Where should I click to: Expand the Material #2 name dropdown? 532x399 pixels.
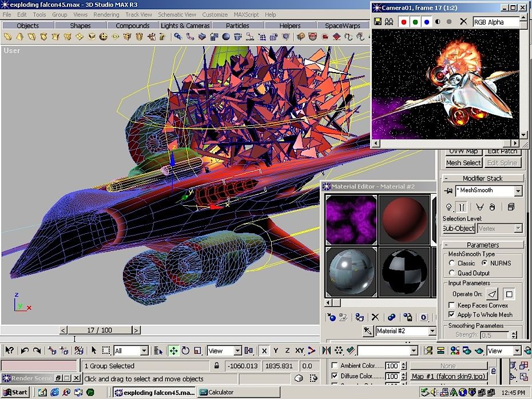[x=432, y=331]
